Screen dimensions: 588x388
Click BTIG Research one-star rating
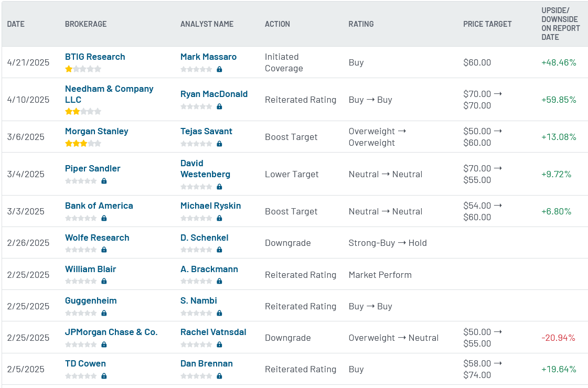tap(83, 69)
